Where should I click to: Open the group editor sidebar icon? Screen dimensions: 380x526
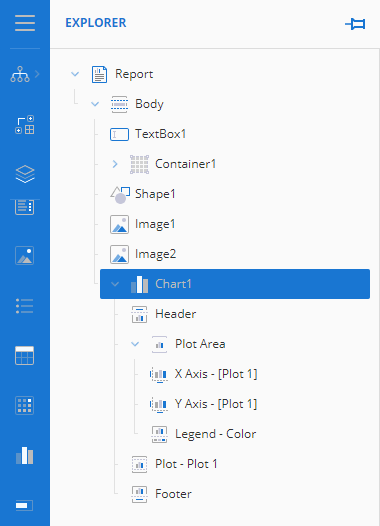pyautogui.click(x=25, y=124)
